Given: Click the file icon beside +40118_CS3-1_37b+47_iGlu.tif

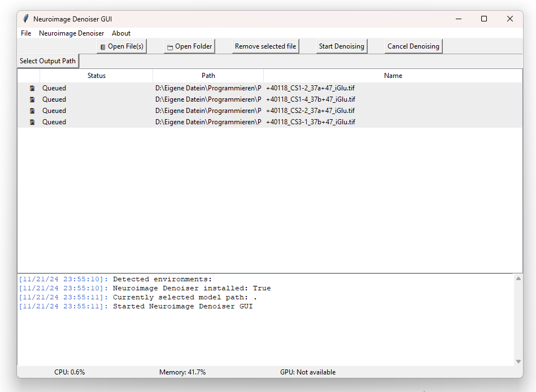Looking at the screenshot, I should (x=32, y=122).
